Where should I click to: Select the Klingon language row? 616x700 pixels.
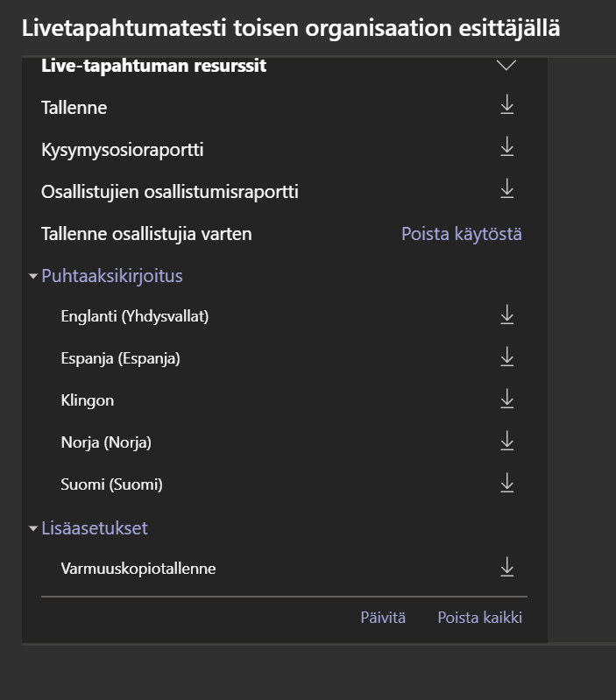pos(88,400)
